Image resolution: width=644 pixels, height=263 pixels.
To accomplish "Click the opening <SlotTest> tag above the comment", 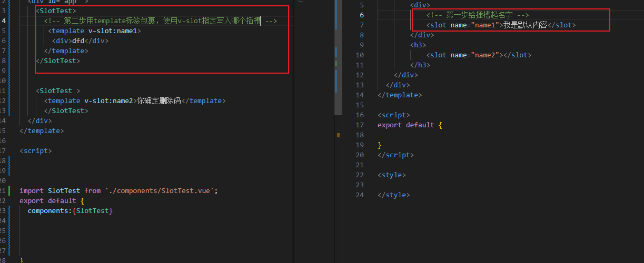I will coord(56,11).
